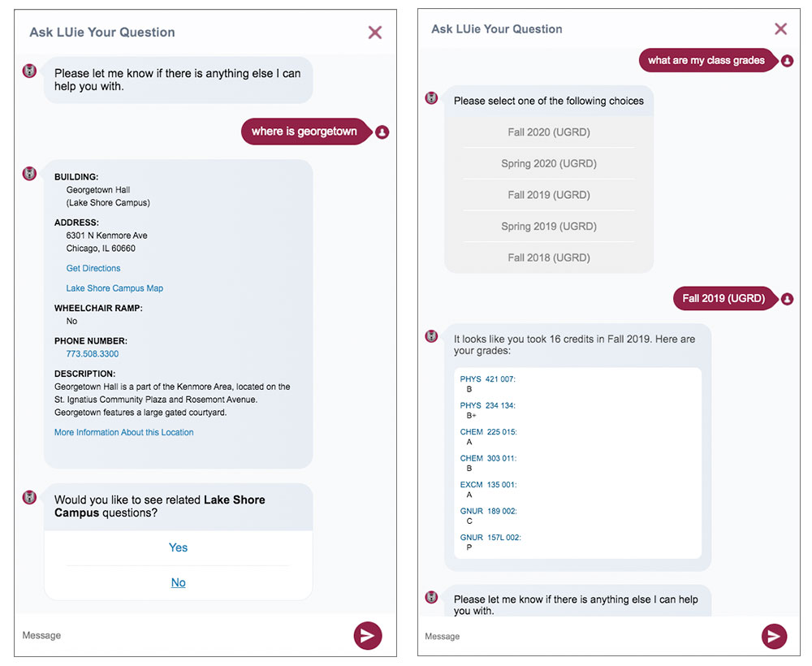Click the user icon next to "Fall 2019 (UGRD)" reply
The height and width of the screenshot is (666, 812).
[787, 298]
